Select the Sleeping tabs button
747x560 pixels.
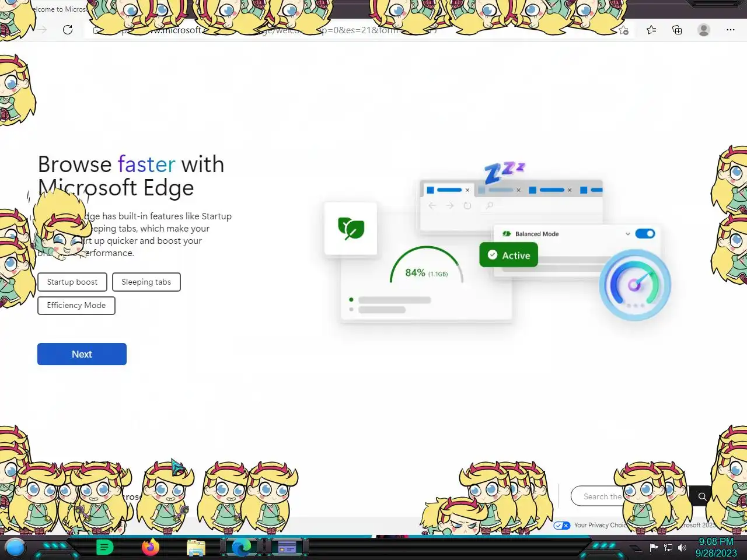click(146, 282)
